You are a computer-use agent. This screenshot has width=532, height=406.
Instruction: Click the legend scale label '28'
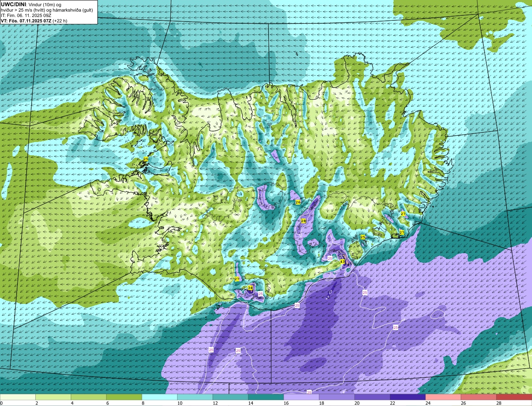[498, 403]
